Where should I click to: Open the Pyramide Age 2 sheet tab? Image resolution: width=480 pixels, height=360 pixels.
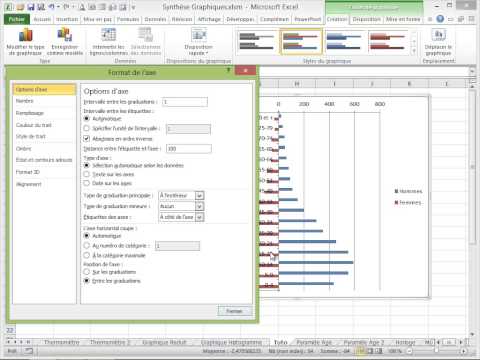pos(364,342)
